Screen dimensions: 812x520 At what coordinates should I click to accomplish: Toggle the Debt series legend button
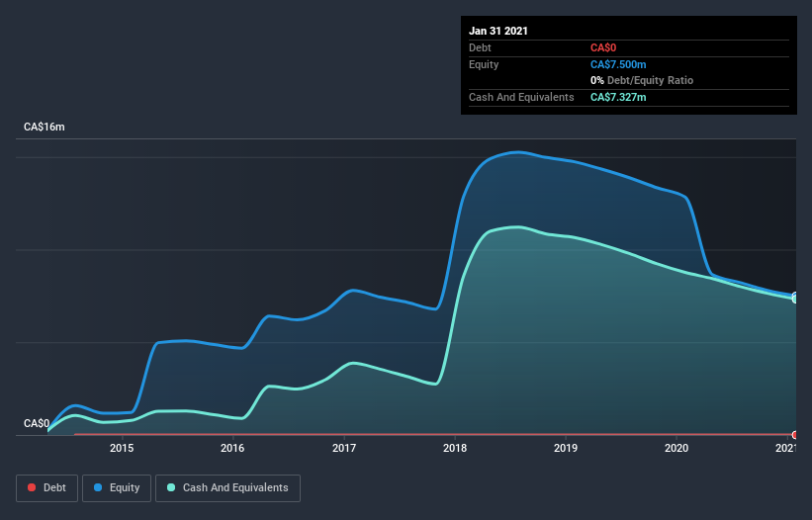click(x=47, y=488)
